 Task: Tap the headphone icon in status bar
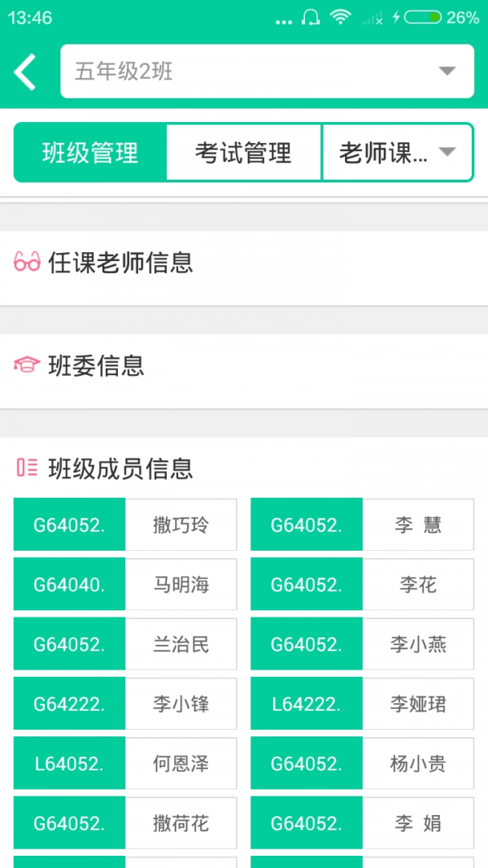coord(310,17)
